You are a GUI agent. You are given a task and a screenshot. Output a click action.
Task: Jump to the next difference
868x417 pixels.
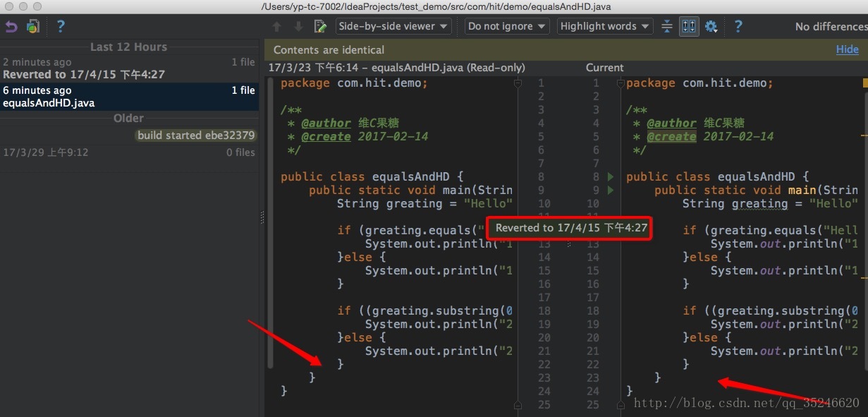(298, 27)
